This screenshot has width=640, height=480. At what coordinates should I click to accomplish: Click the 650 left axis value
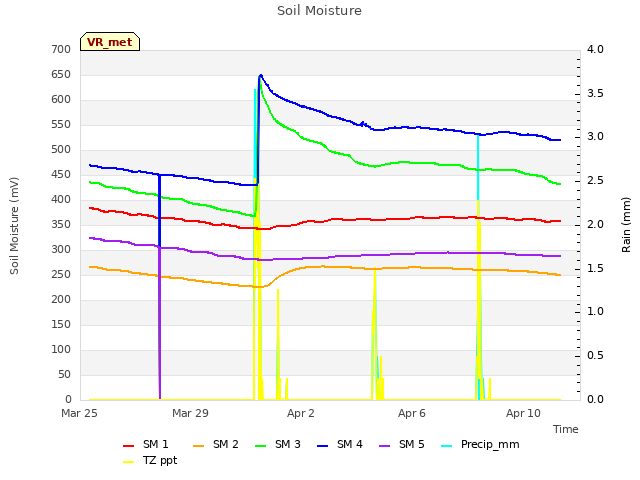click(61, 75)
